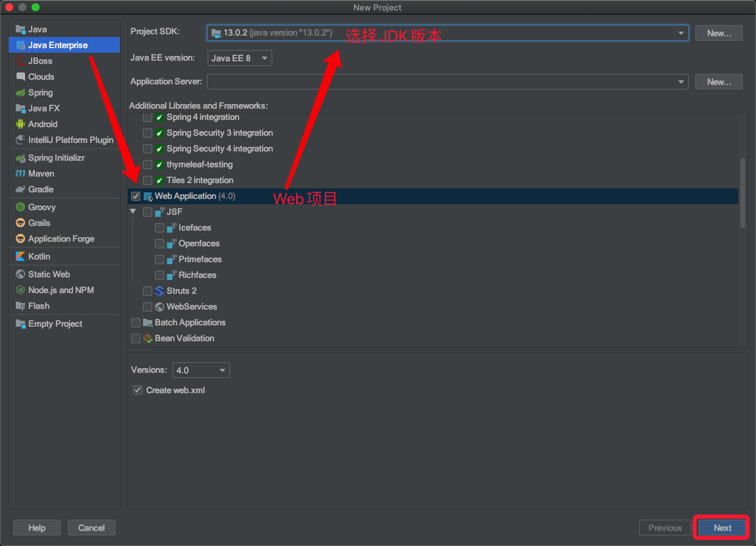Viewport: 756px width, 546px height.
Task: Uncheck the Web Application checkbox
Action: tap(136, 196)
